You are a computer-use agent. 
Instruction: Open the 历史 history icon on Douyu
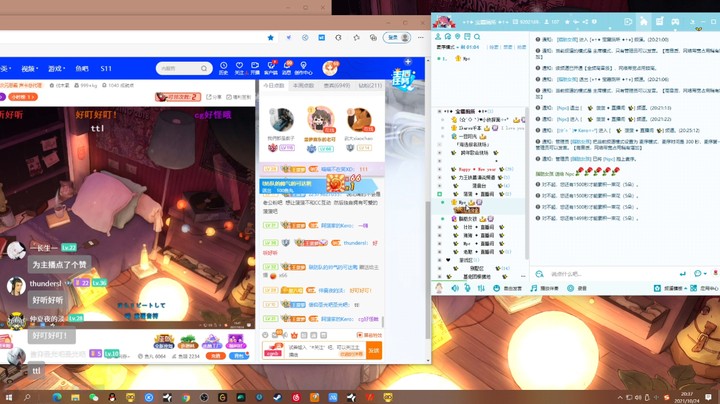tap(223, 68)
